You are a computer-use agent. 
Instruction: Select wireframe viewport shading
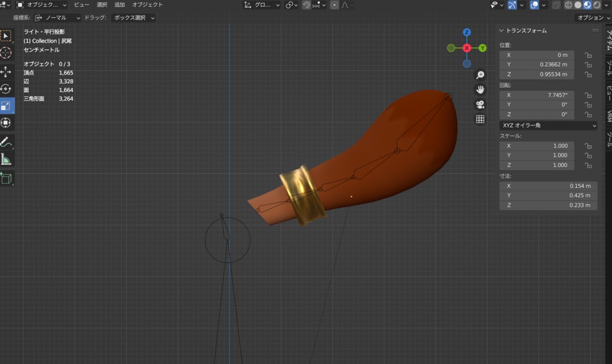point(569,5)
